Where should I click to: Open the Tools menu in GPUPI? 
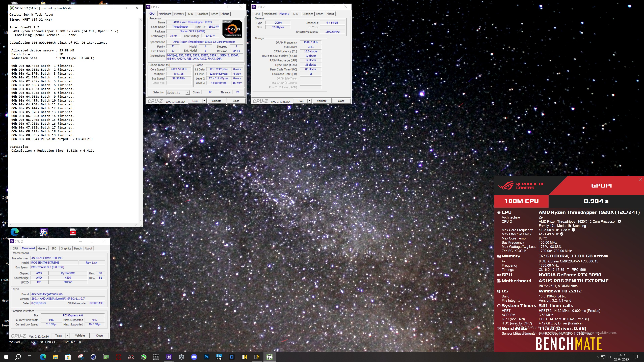pos(39,14)
